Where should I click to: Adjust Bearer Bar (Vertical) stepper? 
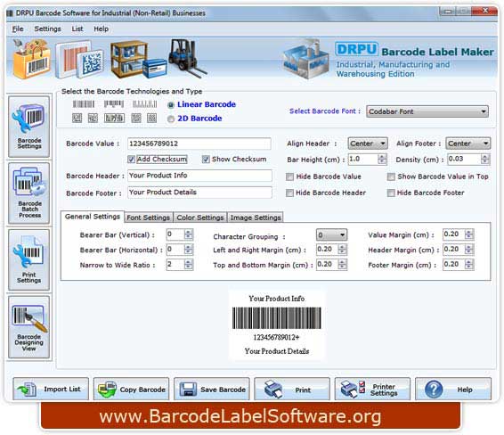click(189, 234)
